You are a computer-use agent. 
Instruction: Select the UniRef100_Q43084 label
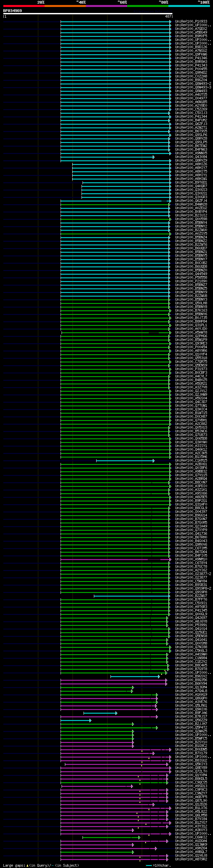(191, 157)
